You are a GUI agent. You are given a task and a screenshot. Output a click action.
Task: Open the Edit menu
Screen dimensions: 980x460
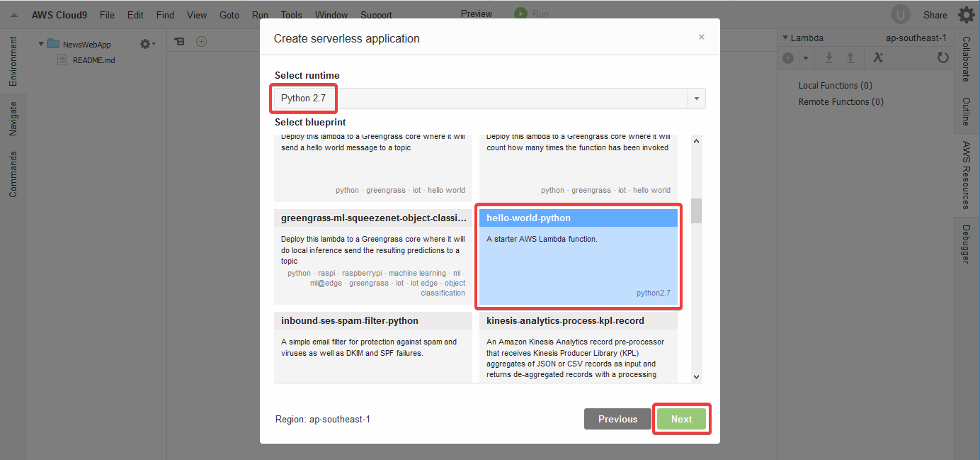(135, 15)
